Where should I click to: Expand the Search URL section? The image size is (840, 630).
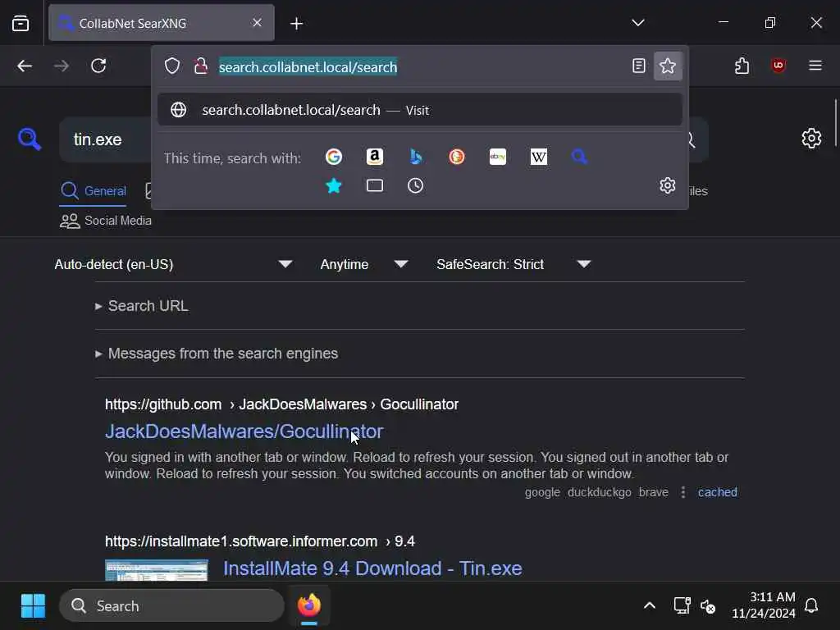coord(142,306)
